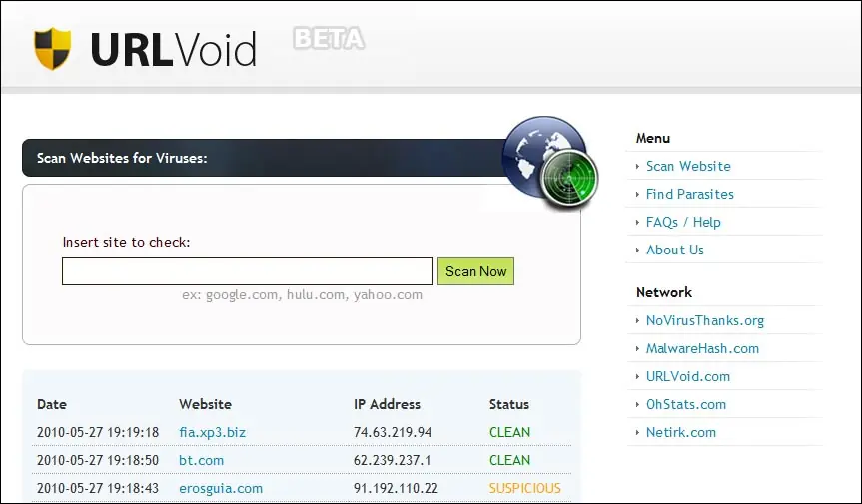862x504 pixels.
Task: Click arrow bullet beside OhStats.com
Action: tap(637, 404)
